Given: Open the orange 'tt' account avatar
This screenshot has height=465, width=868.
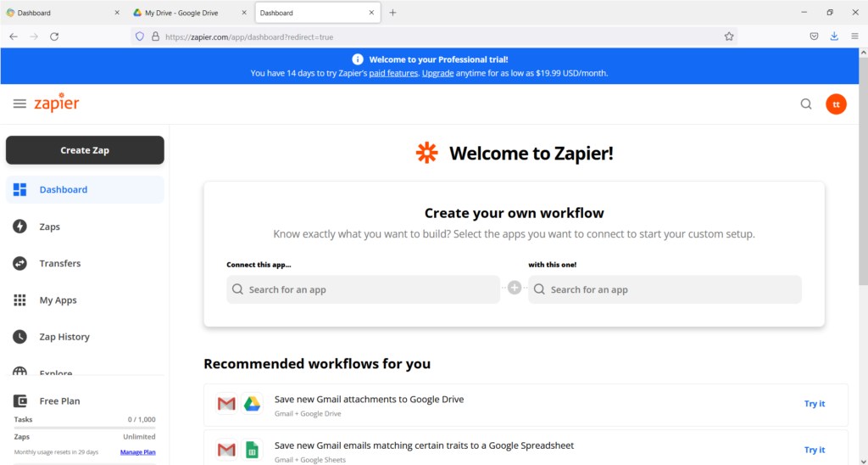Looking at the screenshot, I should tap(836, 104).
